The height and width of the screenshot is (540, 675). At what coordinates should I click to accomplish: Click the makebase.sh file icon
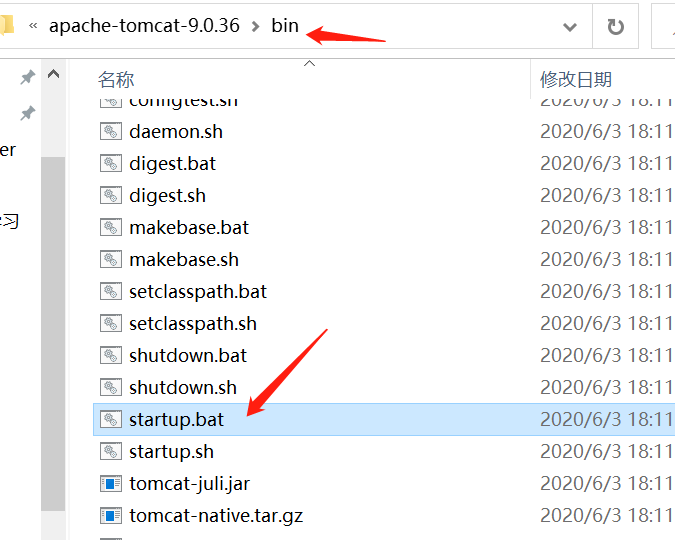coord(111,259)
